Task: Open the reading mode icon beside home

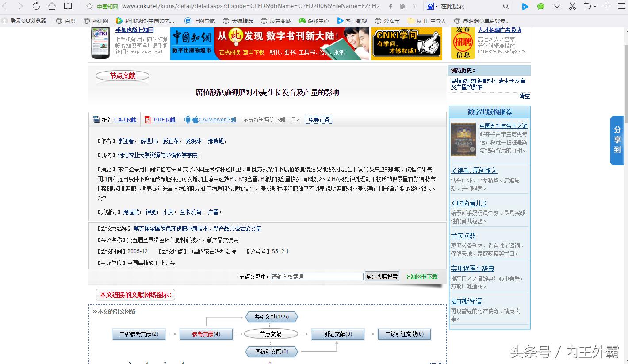Action: point(69,6)
